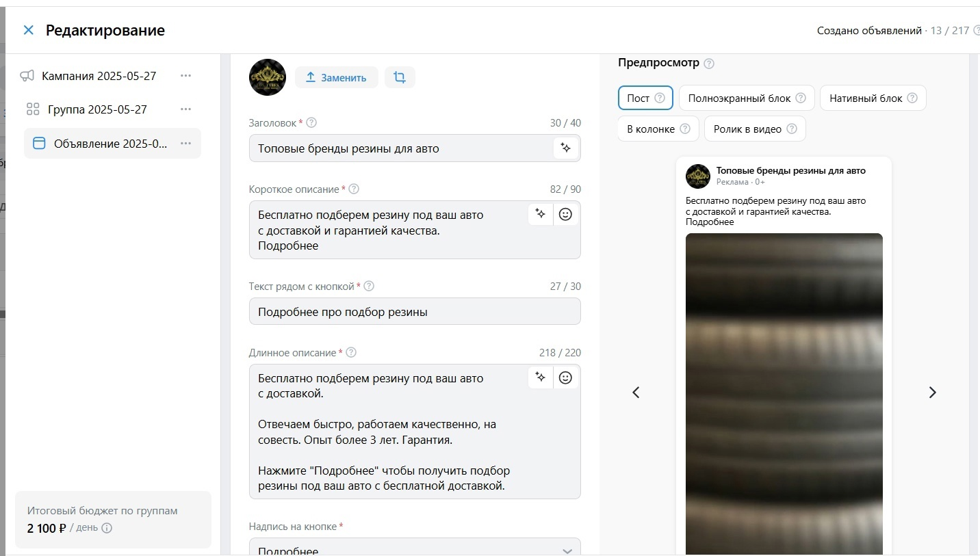Open three-dot menu for Кампания 2025-05-27
980x556 pixels.
[x=185, y=76]
